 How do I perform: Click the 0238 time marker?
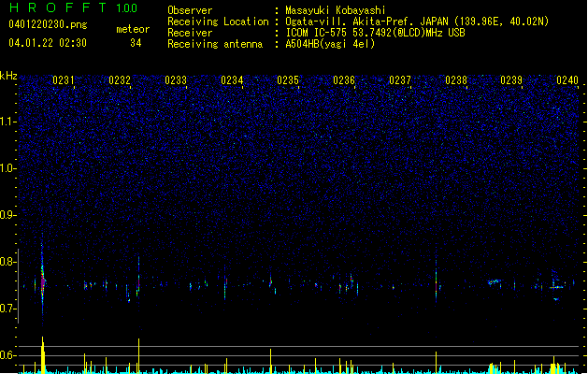click(x=456, y=80)
